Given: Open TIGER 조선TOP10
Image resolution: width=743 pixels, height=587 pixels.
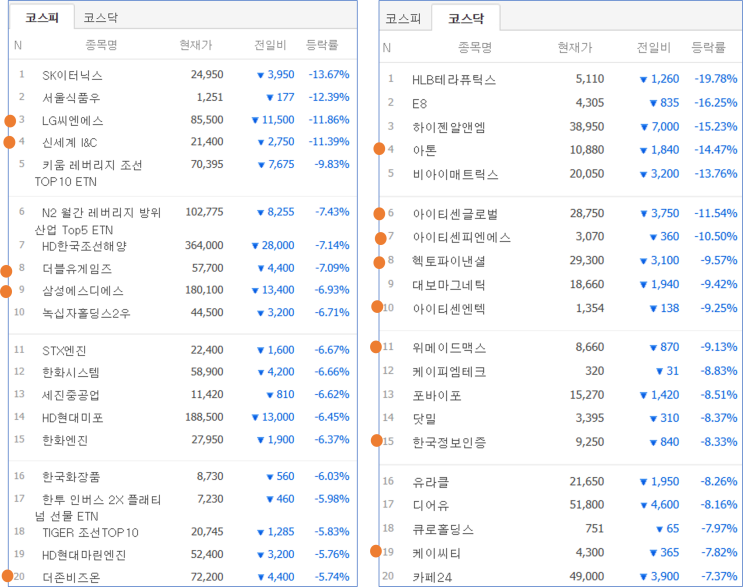Looking at the screenshot, I should pyautogui.click(x=90, y=533).
